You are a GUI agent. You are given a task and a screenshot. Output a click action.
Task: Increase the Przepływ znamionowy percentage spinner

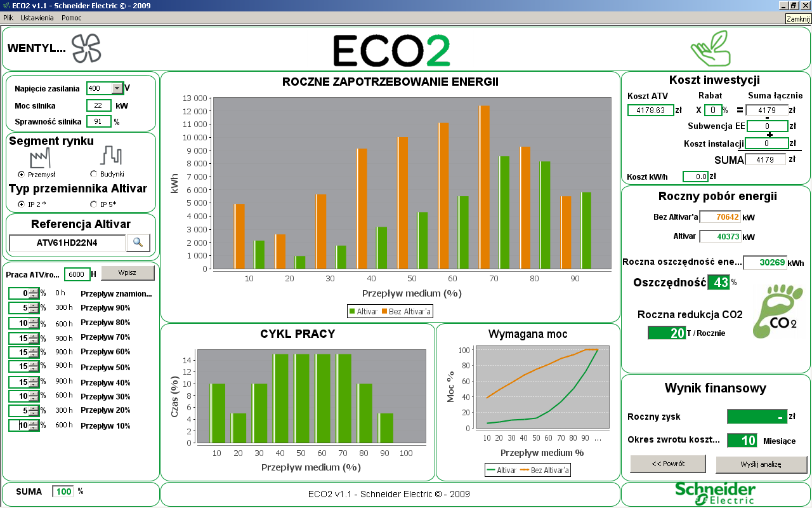(x=34, y=291)
